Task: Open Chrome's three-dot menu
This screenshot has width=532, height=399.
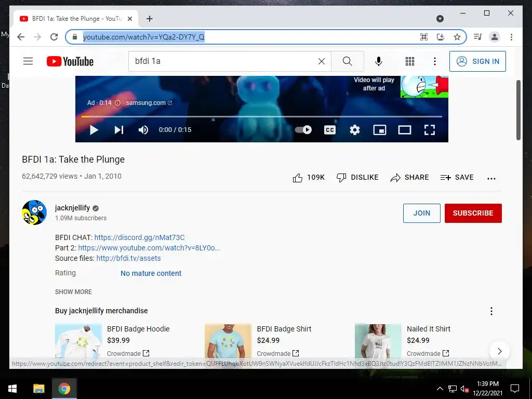Action: tap(511, 37)
